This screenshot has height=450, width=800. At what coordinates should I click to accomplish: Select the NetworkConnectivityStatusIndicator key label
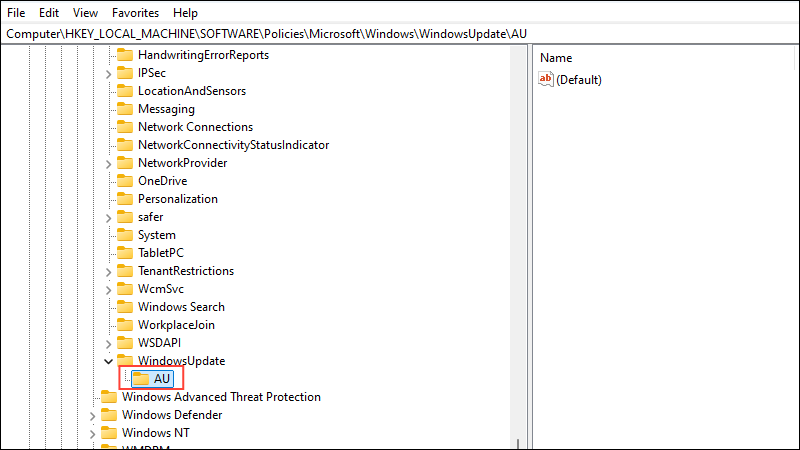(233, 145)
